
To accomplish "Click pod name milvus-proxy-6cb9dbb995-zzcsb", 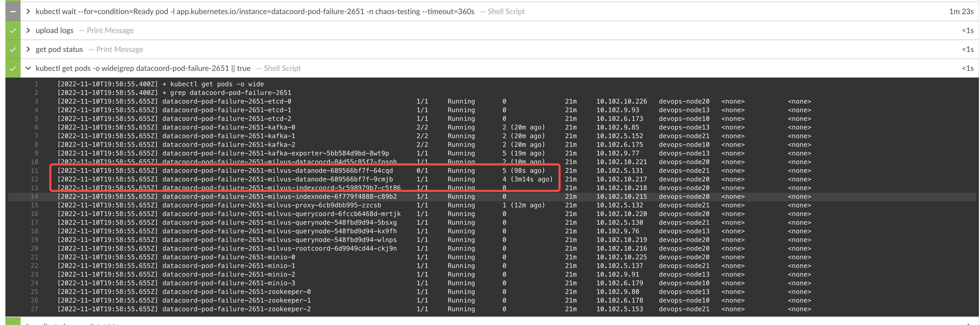I will 324,205.
